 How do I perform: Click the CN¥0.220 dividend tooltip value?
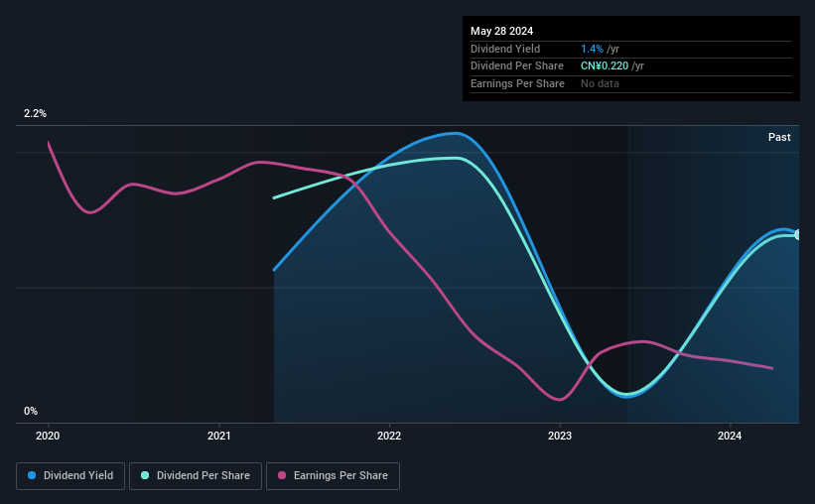pyautogui.click(x=605, y=66)
